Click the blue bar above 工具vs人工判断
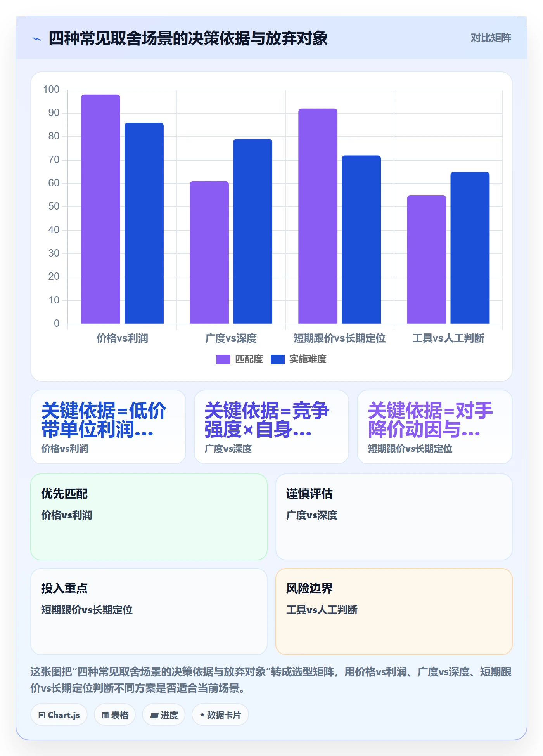 click(470, 248)
